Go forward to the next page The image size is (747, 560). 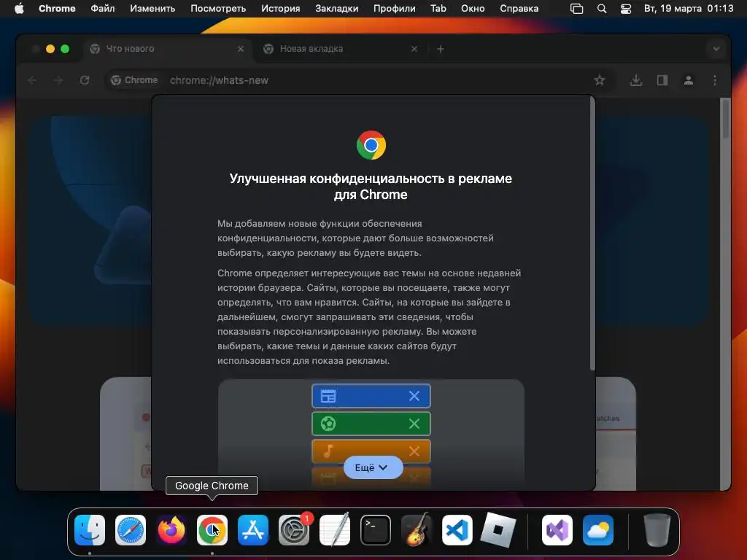[x=58, y=80]
